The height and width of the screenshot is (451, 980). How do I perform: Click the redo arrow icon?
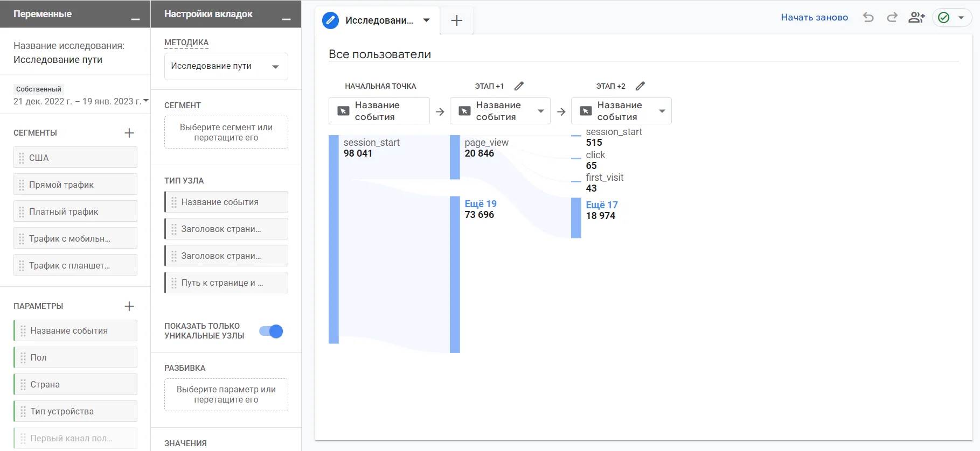pyautogui.click(x=892, y=17)
